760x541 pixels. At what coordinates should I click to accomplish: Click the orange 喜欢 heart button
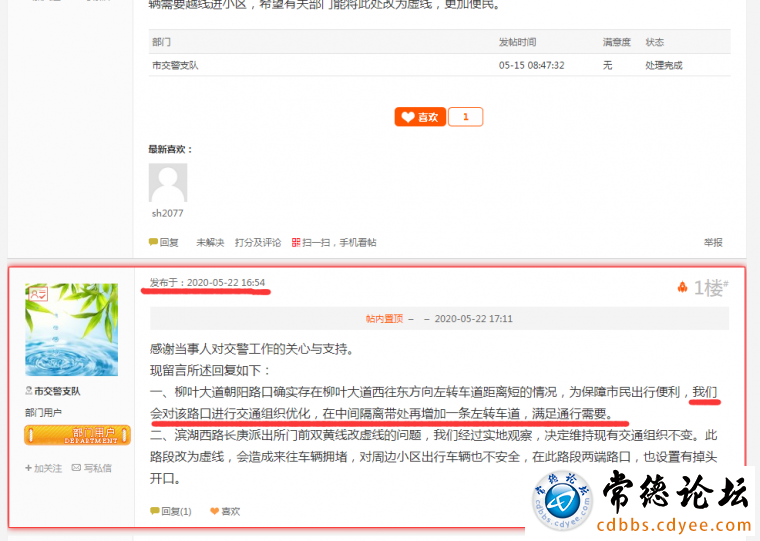420,117
